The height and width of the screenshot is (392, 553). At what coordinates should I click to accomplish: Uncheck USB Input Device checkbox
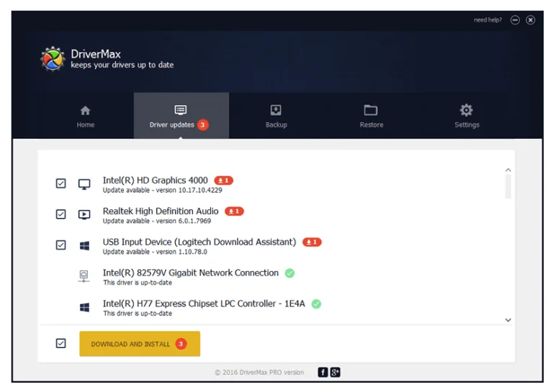[x=60, y=245]
